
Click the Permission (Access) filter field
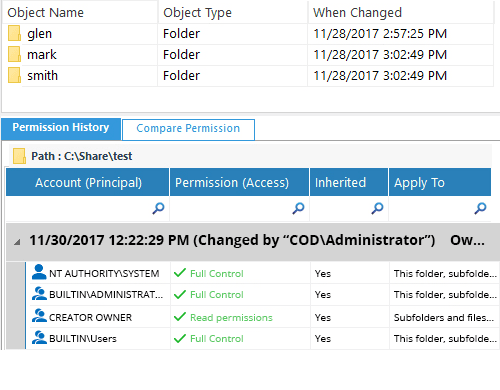240,208
